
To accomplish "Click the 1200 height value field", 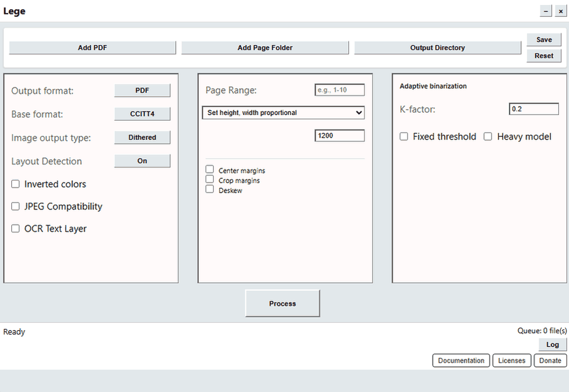I will click(340, 136).
